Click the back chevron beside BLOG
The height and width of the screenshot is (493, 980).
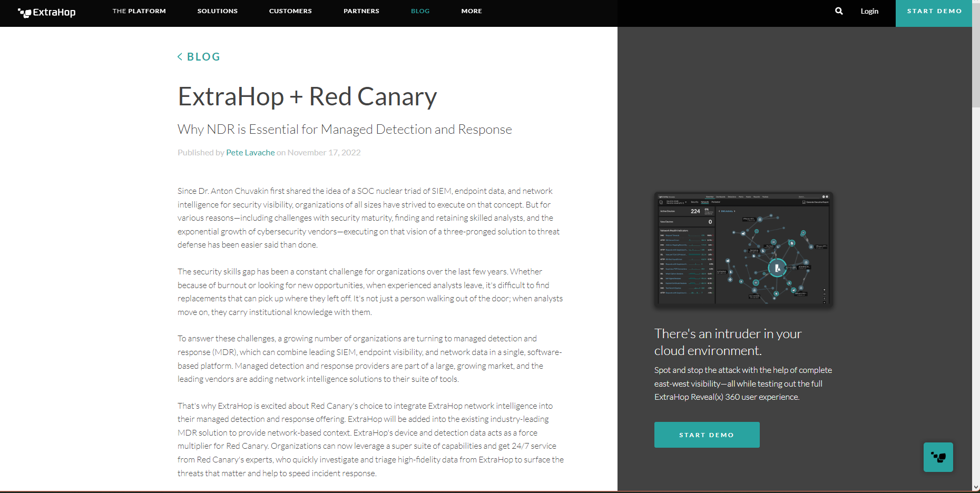click(x=180, y=57)
